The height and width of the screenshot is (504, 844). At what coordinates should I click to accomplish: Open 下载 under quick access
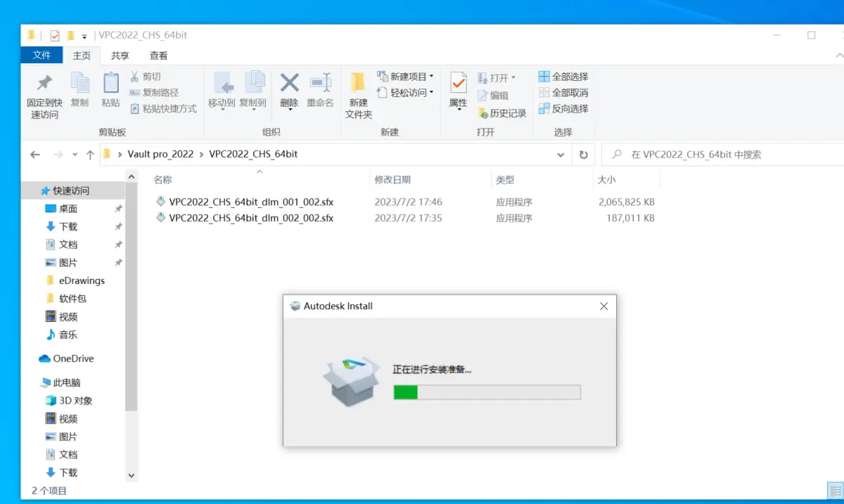pos(68,226)
